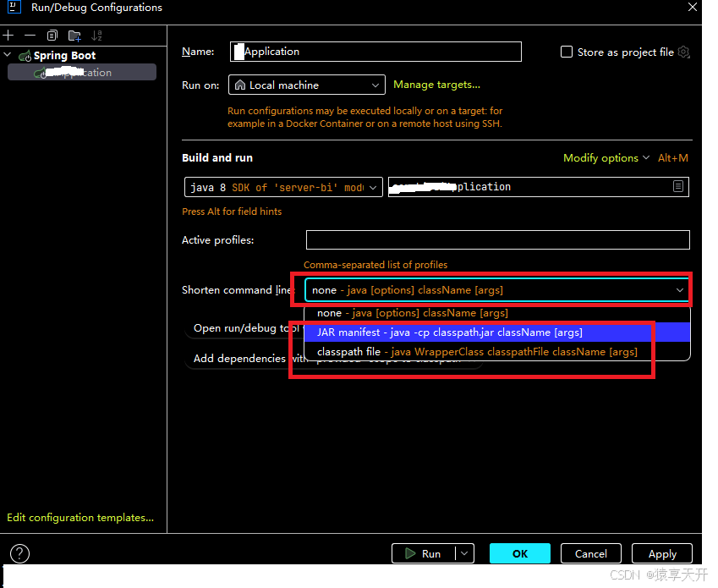Image resolution: width=718 pixels, height=588 pixels.
Task: Click the Run button
Action: point(423,553)
